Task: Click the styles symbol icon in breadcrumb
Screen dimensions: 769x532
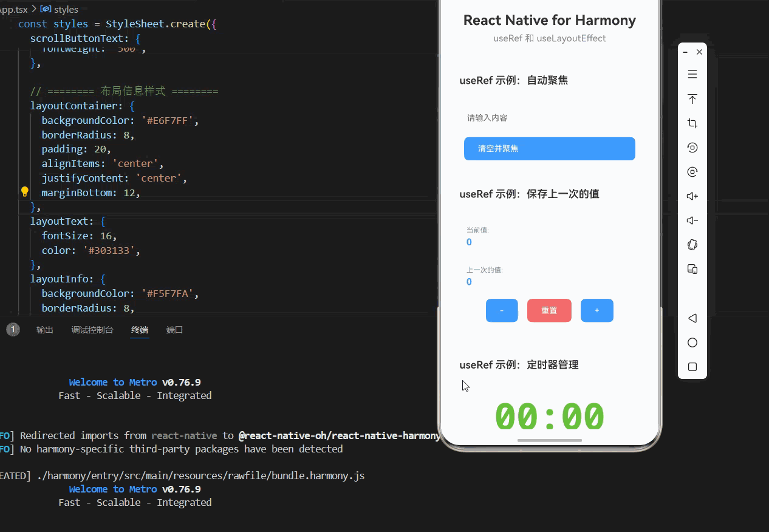Action: click(45, 9)
